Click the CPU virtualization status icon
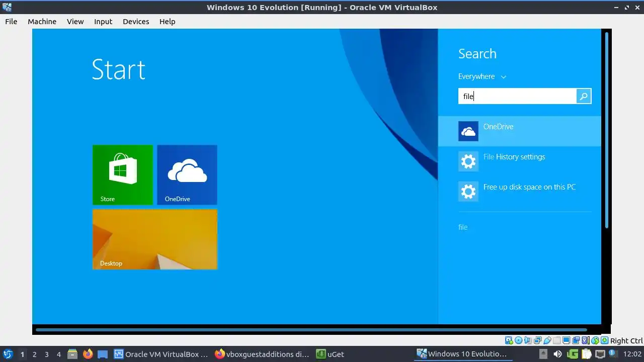644x362 pixels. point(586,341)
